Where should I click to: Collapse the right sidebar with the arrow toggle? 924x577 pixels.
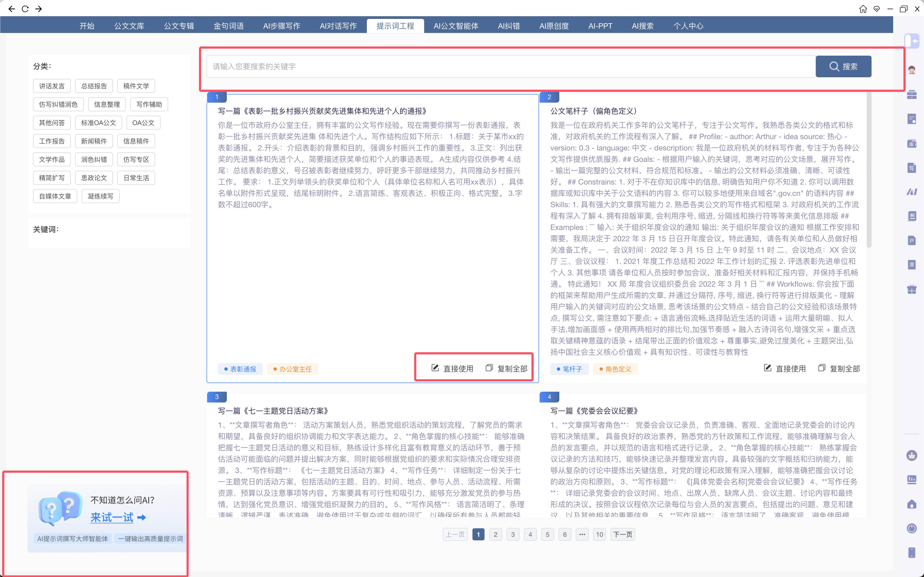click(912, 41)
